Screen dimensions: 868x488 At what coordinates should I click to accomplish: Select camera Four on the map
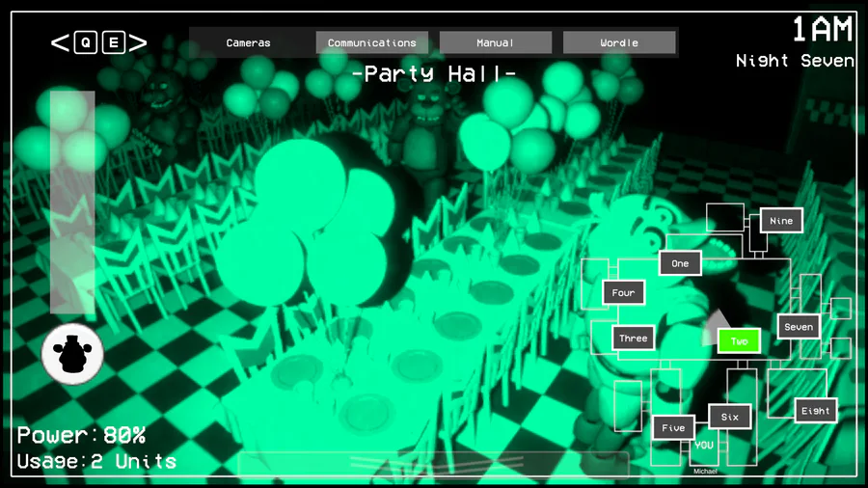click(623, 292)
